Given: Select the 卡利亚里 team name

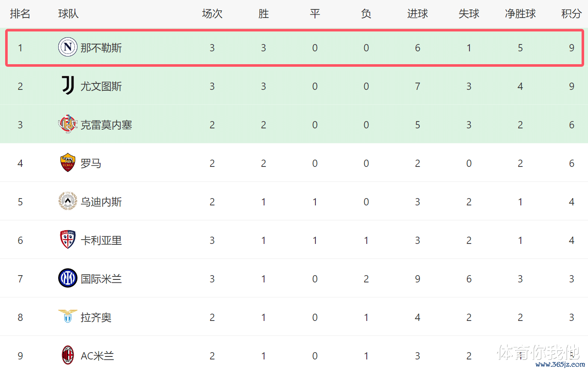Looking at the screenshot, I should coord(101,240).
